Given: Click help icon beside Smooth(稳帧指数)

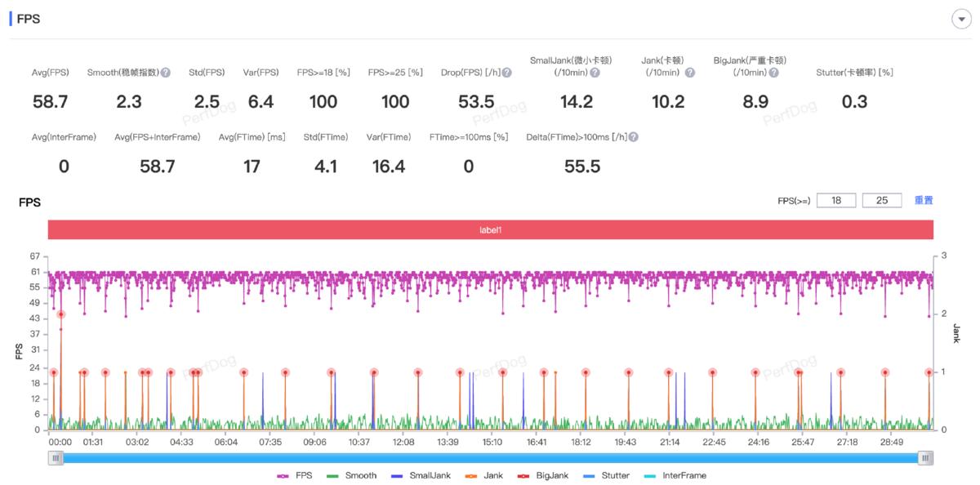Looking at the screenshot, I should 166,73.
